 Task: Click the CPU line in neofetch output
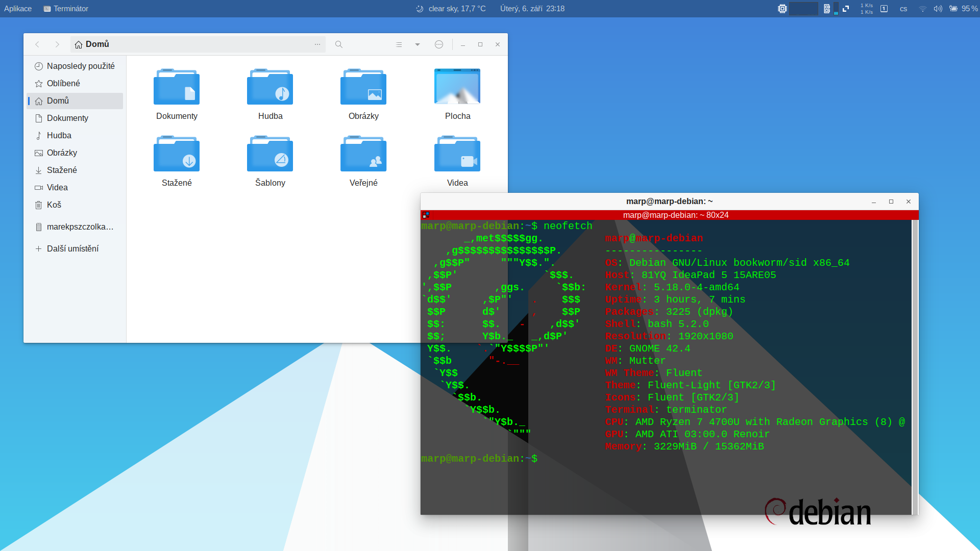point(755,422)
